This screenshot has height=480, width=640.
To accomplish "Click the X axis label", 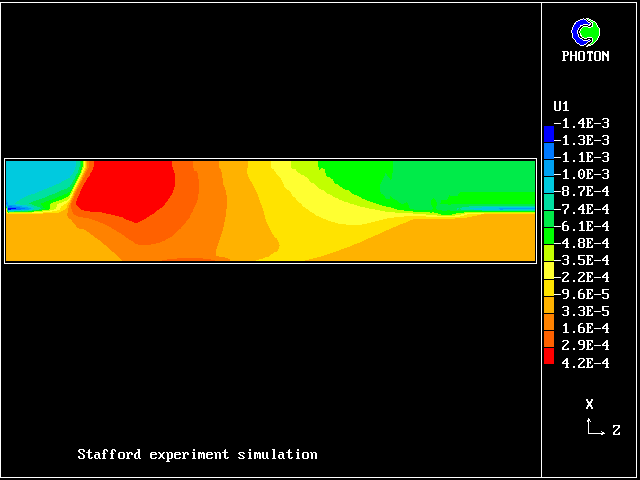I will click(590, 404).
